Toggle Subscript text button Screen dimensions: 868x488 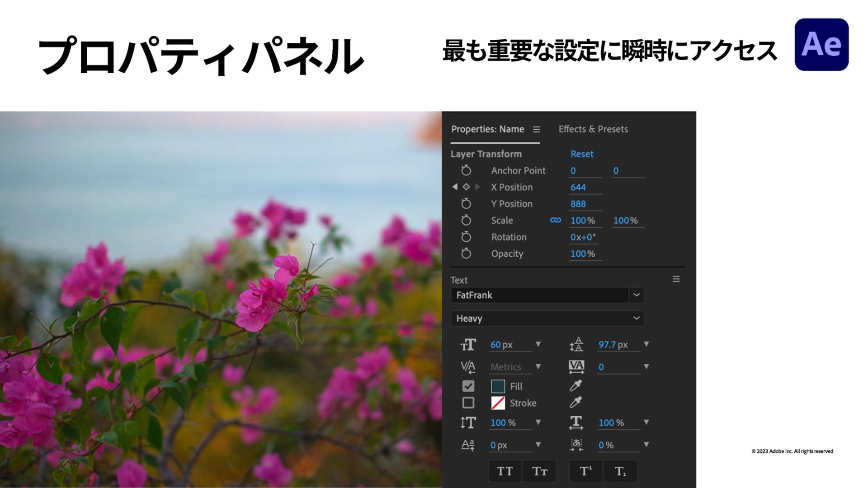[620, 471]
